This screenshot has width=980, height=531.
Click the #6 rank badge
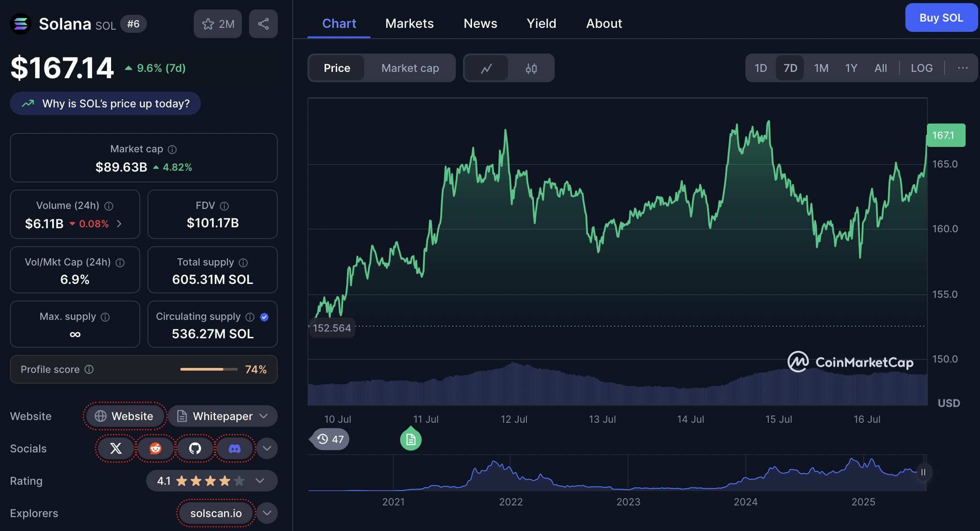coord(134,24)
